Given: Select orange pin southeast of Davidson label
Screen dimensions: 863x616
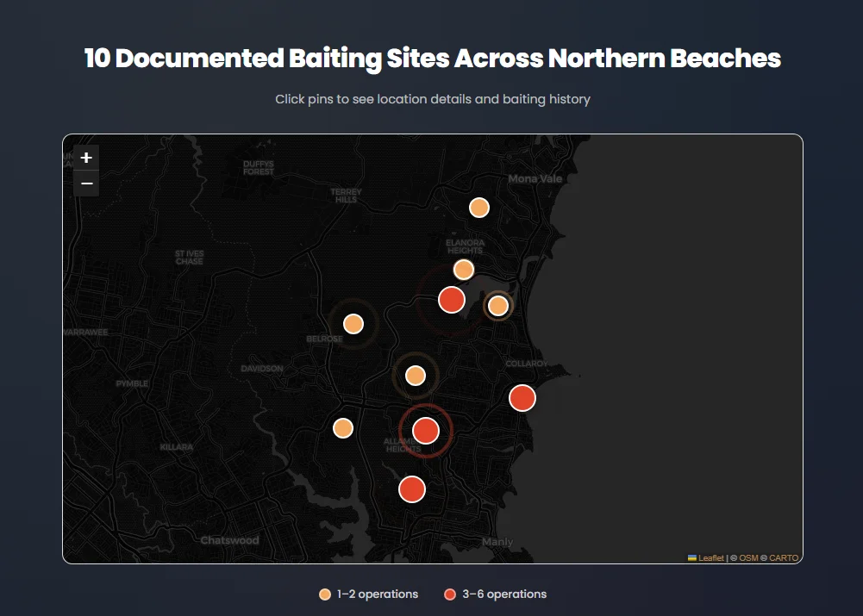Looking at the screenshot, I should [343, 428].
